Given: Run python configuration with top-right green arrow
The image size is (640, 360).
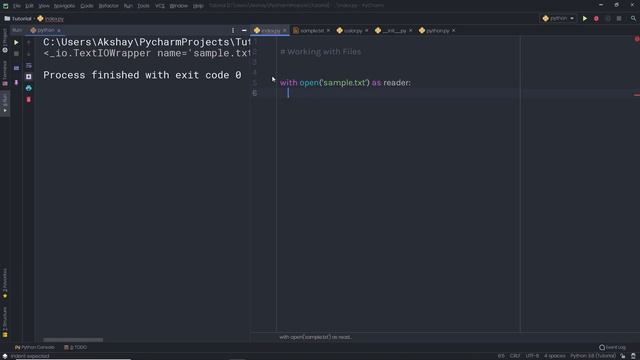Looking at the screenshot, I should tap(584, 18).
